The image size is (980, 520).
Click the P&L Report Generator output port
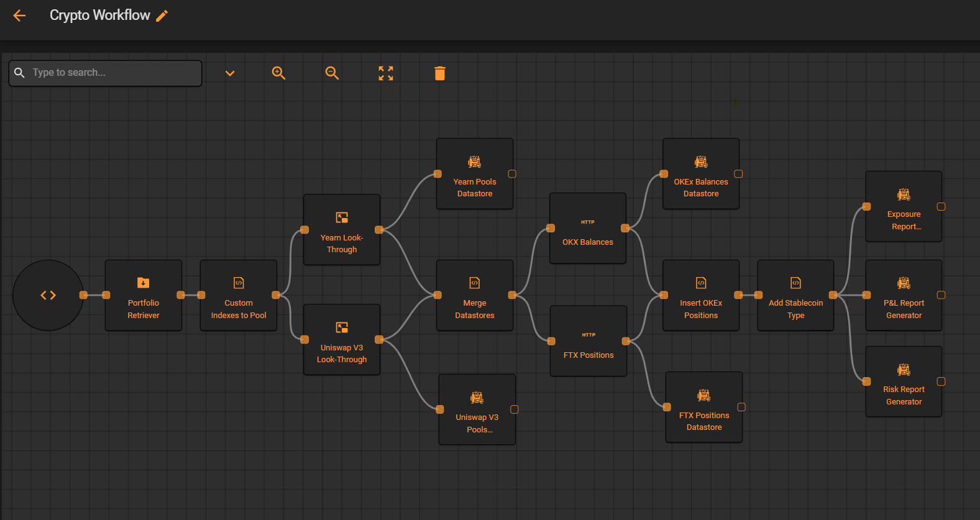tap(941, 295)
